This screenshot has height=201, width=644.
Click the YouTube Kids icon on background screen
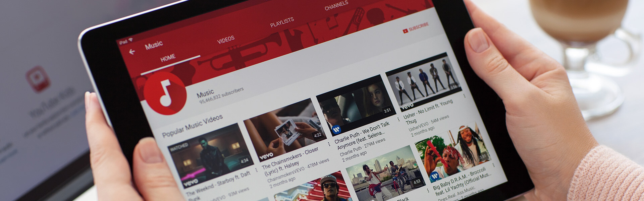(x=38, y=79)
